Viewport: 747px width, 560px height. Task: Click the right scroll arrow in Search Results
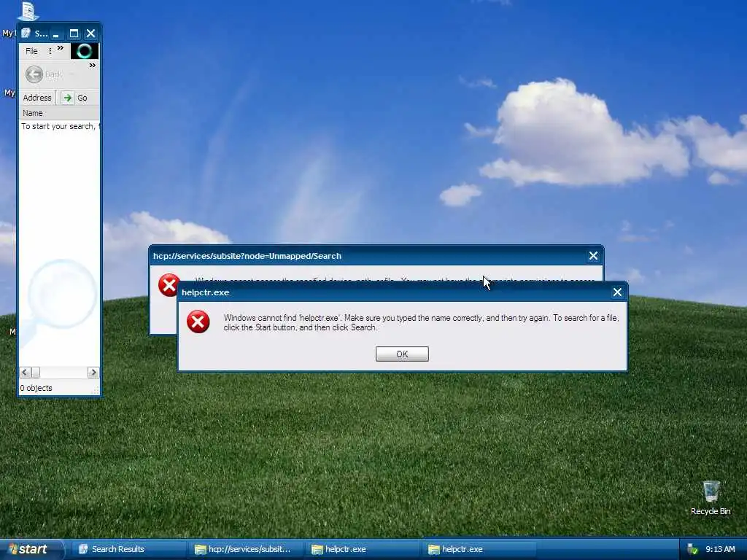[x=93, y=373]
